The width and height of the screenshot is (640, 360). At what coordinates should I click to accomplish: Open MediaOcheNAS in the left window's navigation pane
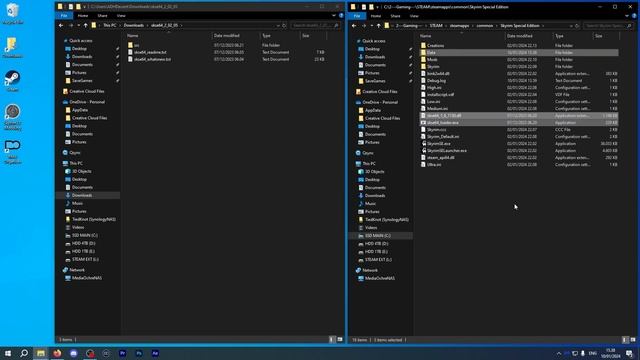click(87, 278)
